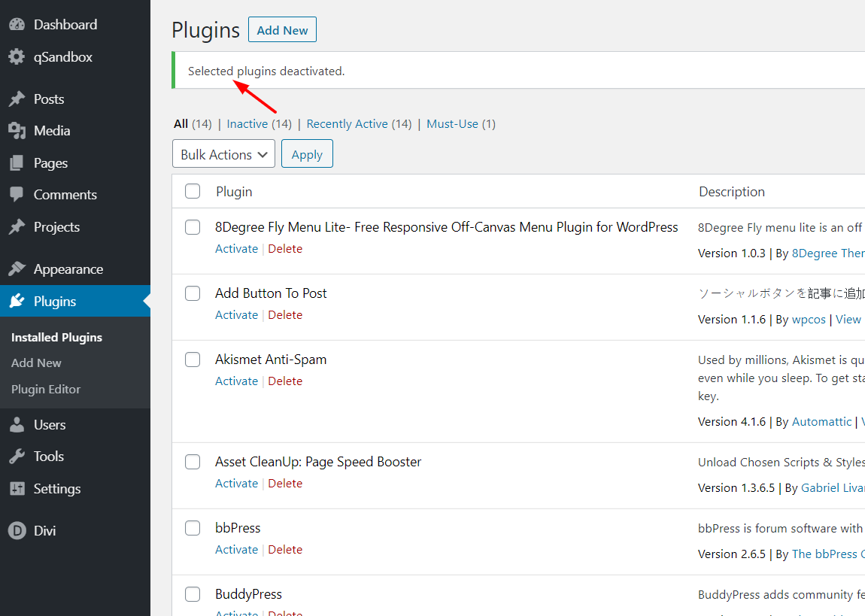
Task: Click the Pages icon in sidebar
Action: click(17, 163)
